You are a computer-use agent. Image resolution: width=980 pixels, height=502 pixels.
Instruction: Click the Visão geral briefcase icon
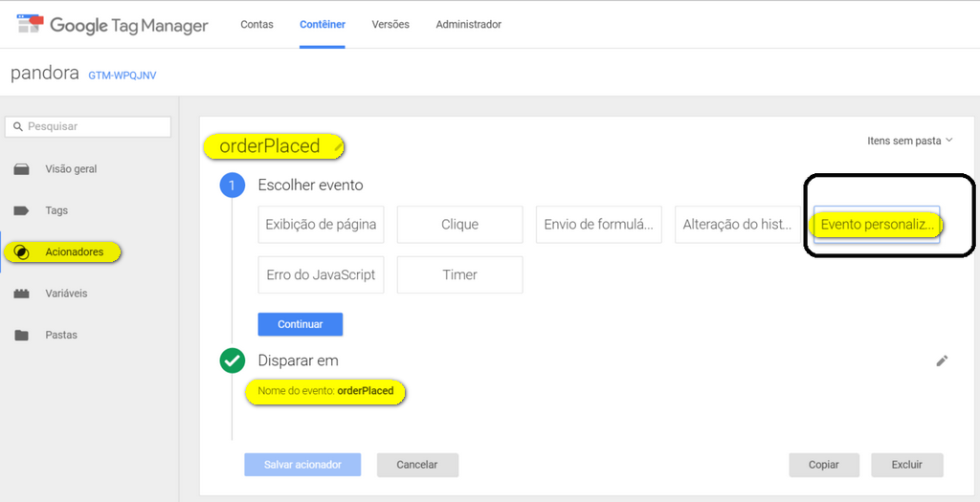21,169
